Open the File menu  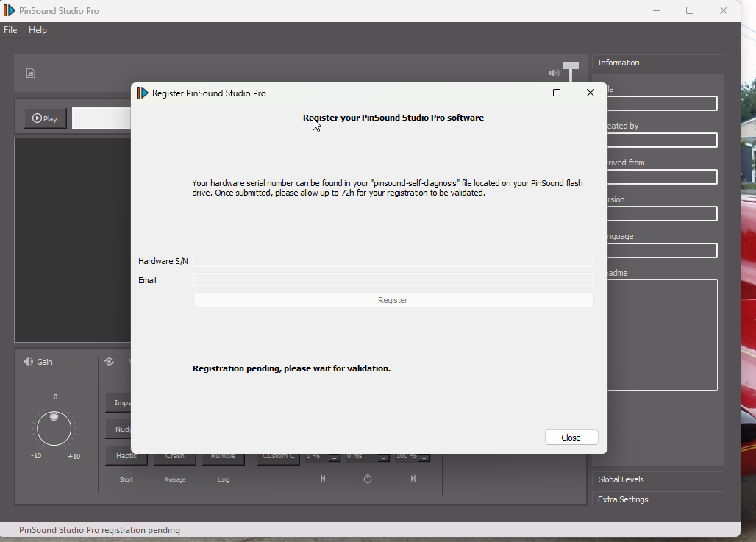tap(10, 30)
